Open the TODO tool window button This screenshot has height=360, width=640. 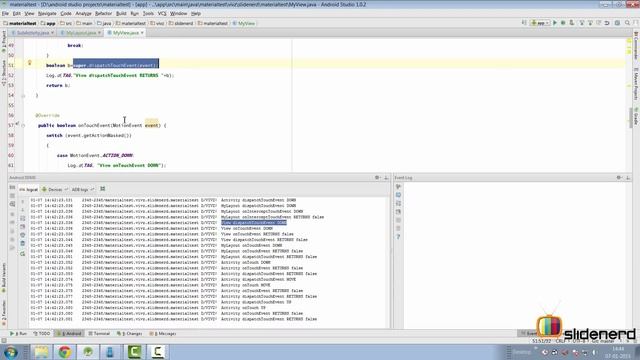pos(42,333)
